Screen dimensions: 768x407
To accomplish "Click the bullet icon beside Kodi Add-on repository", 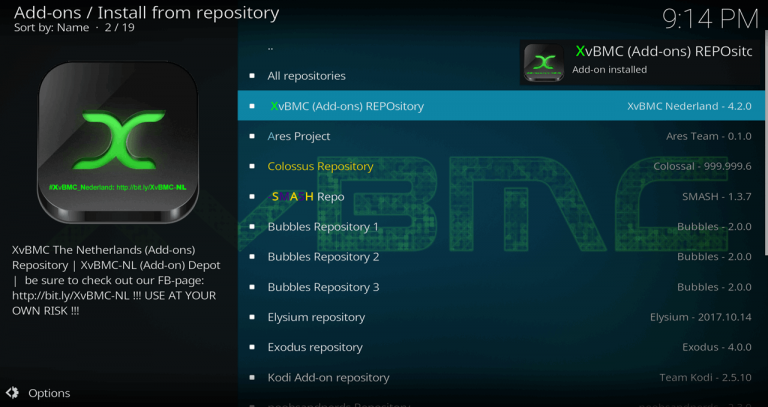I will 252,378.
